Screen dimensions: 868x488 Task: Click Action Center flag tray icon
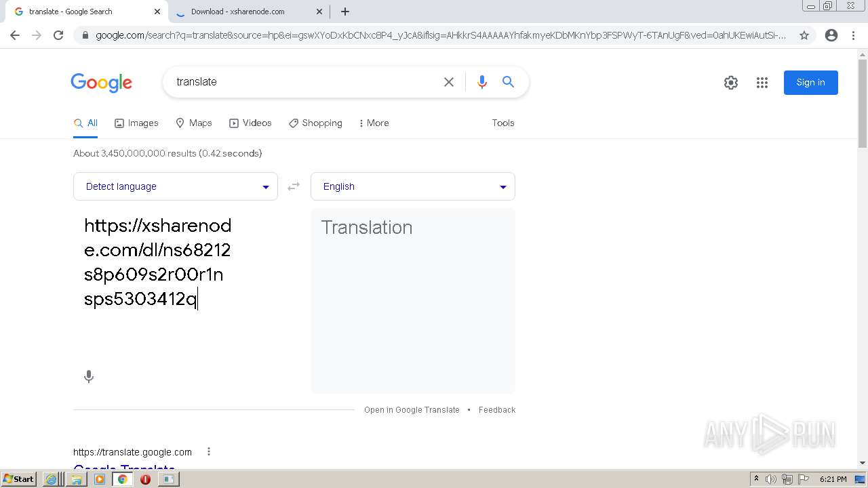(x=804, y=479)
